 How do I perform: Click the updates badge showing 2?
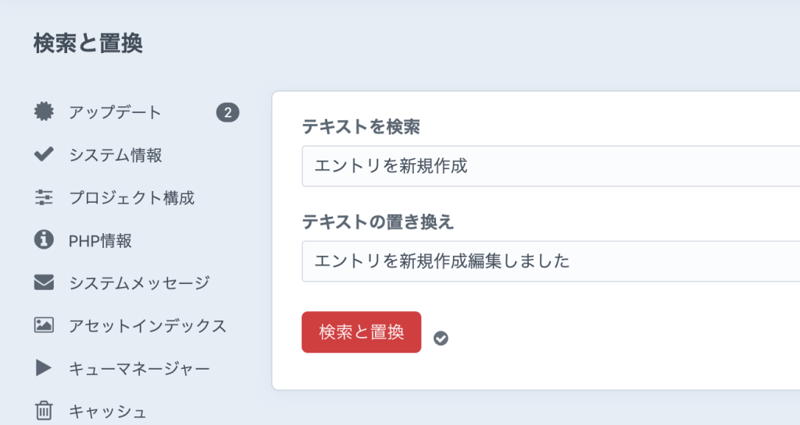pyautogui.click(x=228, y=112)
